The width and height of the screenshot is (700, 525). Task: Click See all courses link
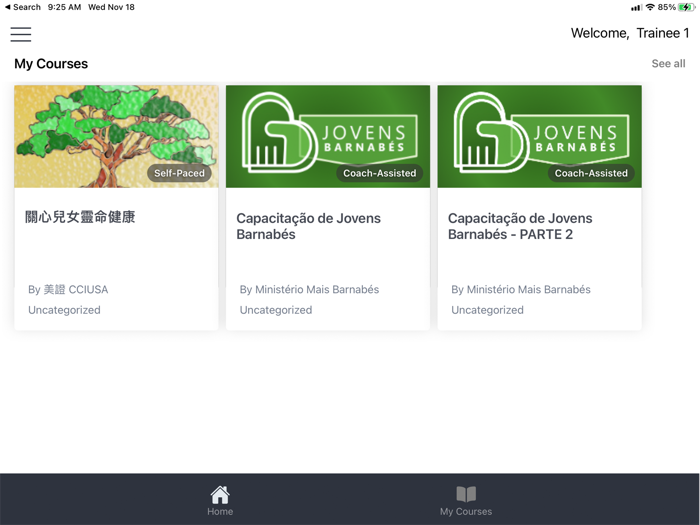click(668, 63)
